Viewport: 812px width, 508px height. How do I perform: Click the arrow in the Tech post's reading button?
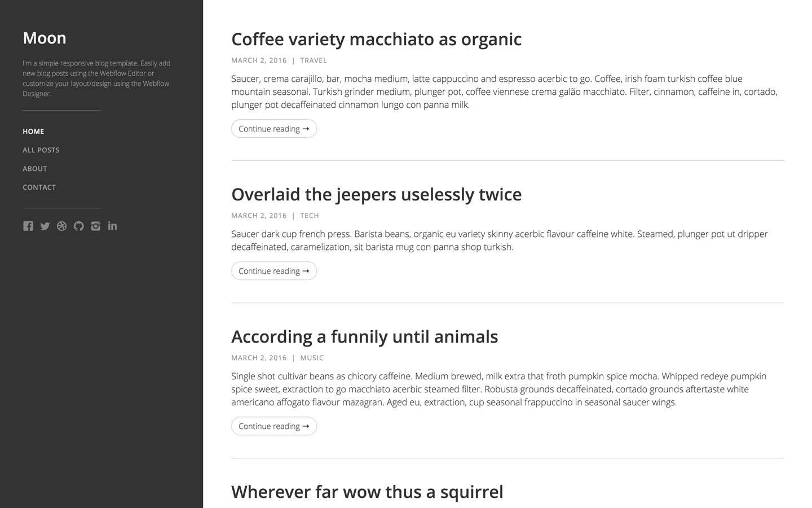pos(306,271)
